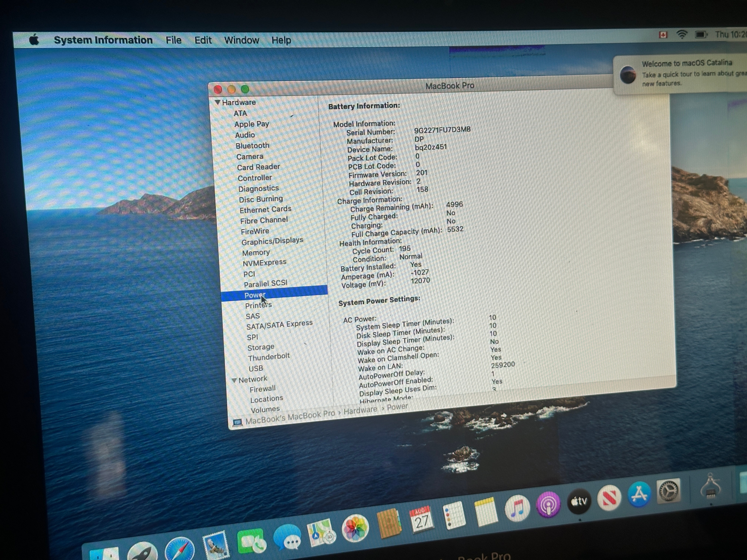Open the File menu
The width and height of the screenshot is (747, 560).
(x=174, y=40)
